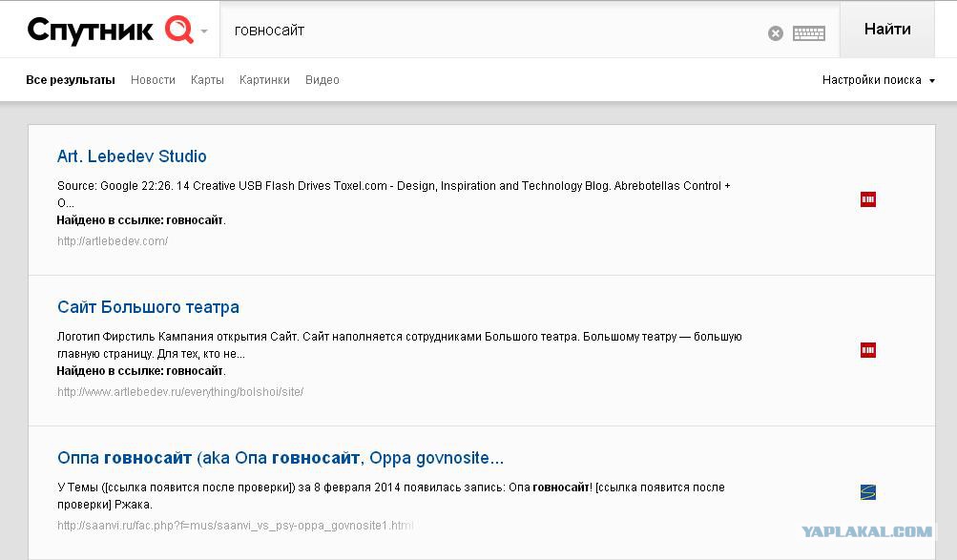Open the virtual keyboard icon
This screenshot has height=560, width=957.
[x=809, y=33]
